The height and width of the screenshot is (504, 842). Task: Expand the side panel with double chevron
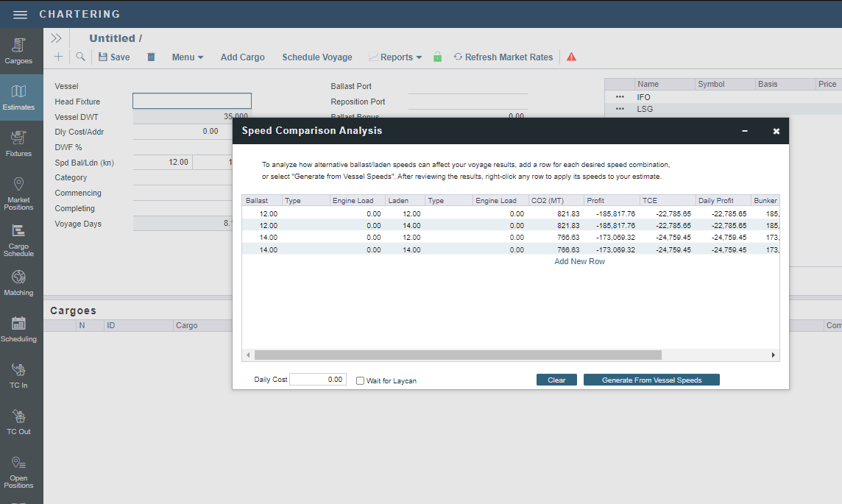pyautogui.click(x=56, y=38)
